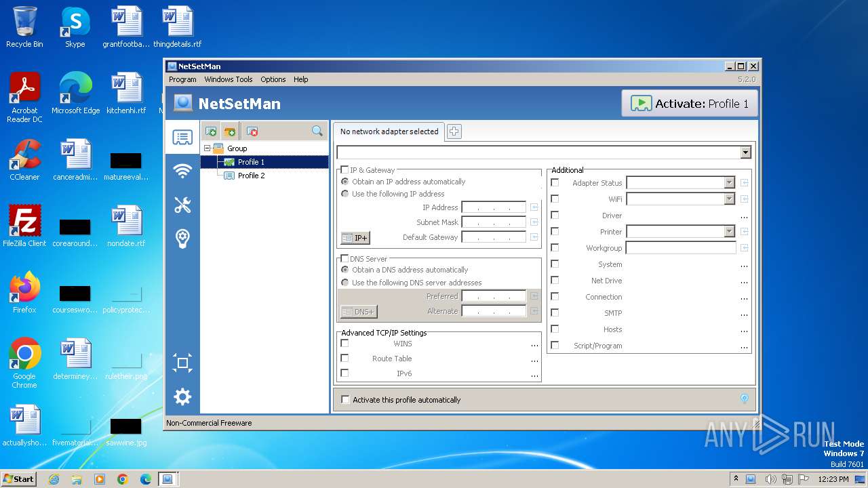Get current Subnet Mask via arrow icon
The height and width of the screenshot is (488, 868).
[x=534, y=222]
